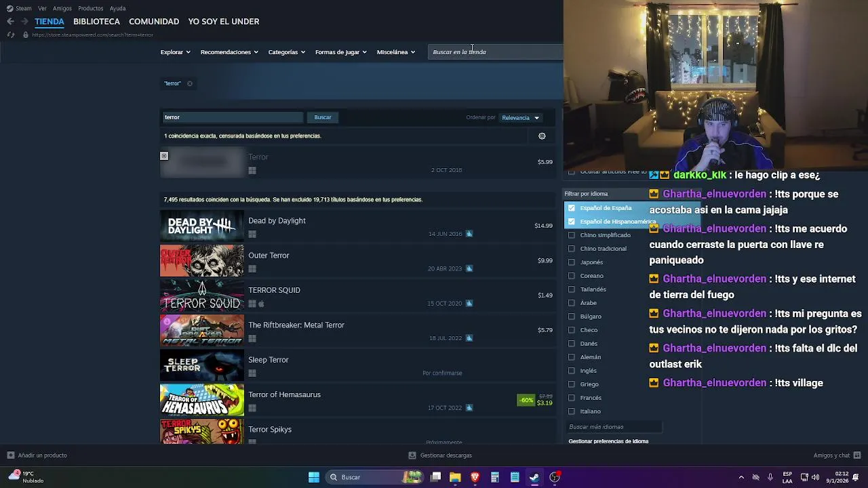The image size is (868, 488).
Task: Open Amigos y chat panel
Action: point(831,455)
